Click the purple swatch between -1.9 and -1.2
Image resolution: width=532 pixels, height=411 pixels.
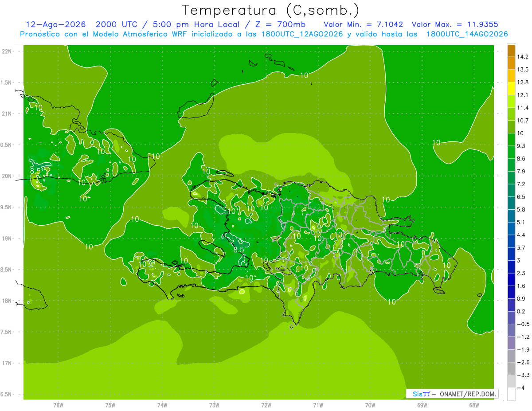pos(511,343)
